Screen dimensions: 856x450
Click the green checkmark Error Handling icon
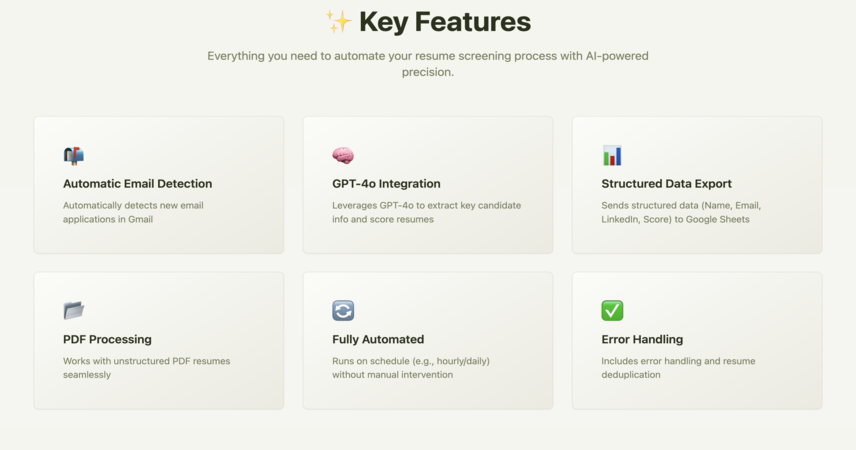612,311
